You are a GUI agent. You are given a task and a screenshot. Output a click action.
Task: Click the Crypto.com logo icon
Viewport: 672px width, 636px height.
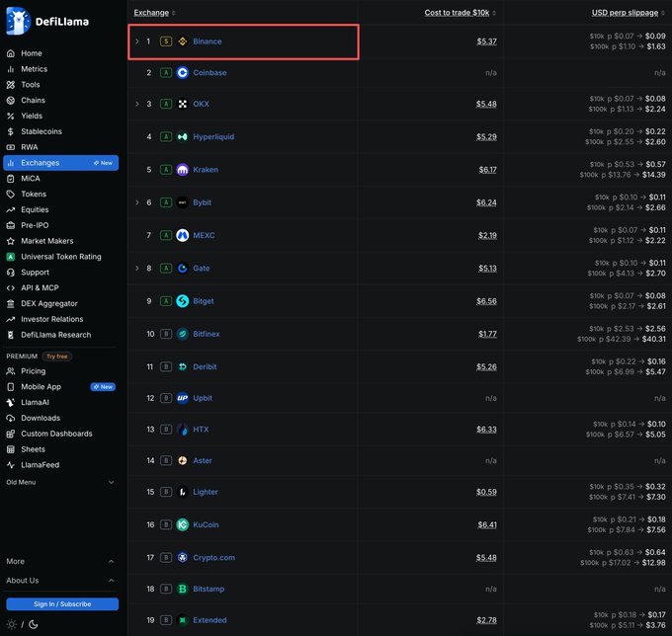tap(183, 558)
